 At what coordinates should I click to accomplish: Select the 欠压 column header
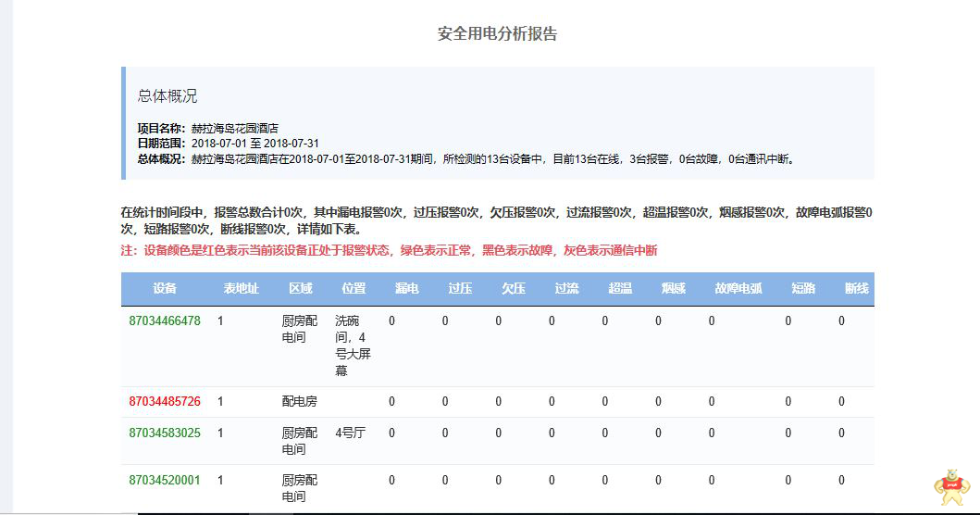(514, 289)
